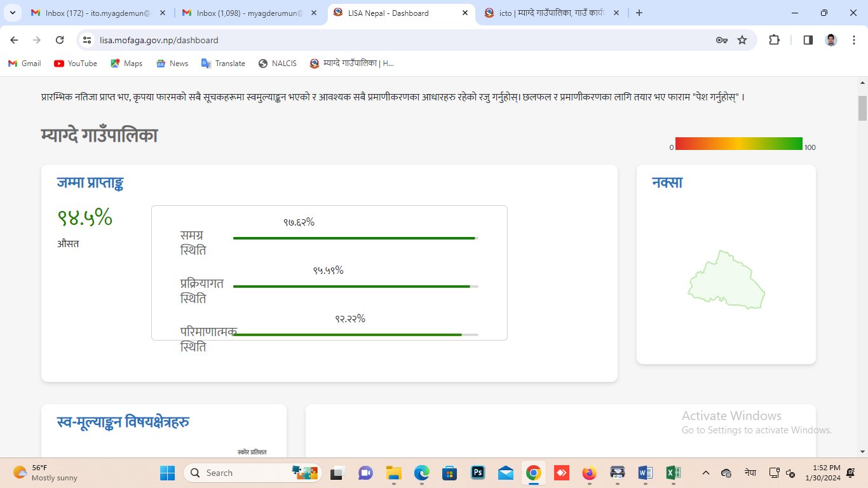Image resolution: width=868 pixels, height=488 pixels.
Task: Bookmark this page with the star icon
Action: [742, 40]
